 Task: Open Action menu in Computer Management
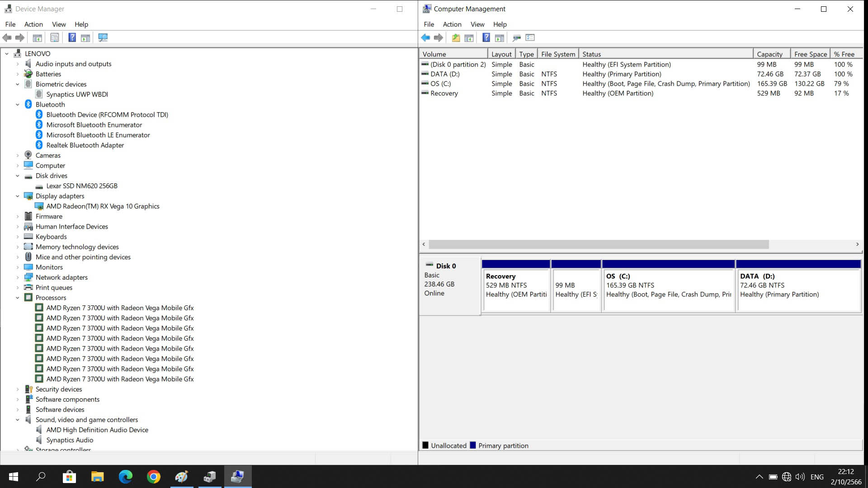(452, 24)
